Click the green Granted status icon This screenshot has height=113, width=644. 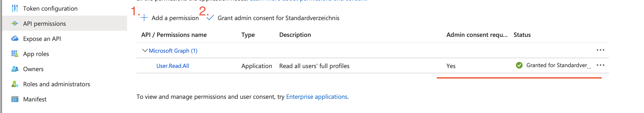[x=519, y=65]
